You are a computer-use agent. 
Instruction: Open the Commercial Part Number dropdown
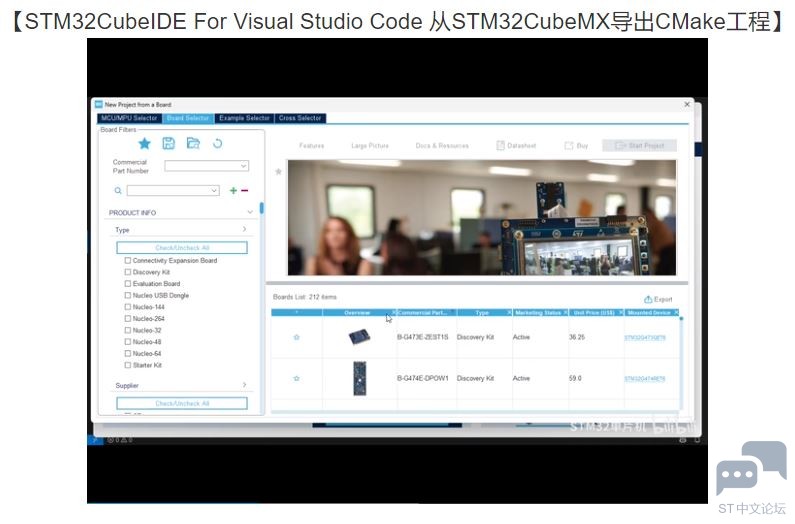coord(206,166)
